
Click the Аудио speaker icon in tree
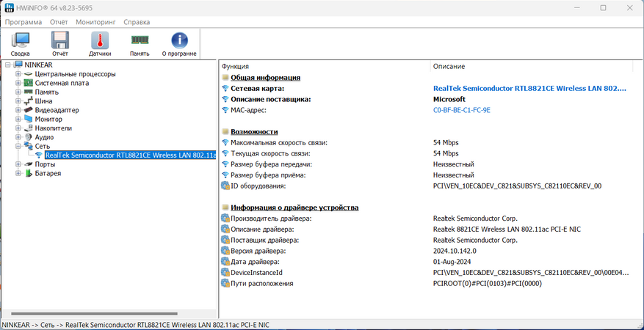click(x=28, y=137)
